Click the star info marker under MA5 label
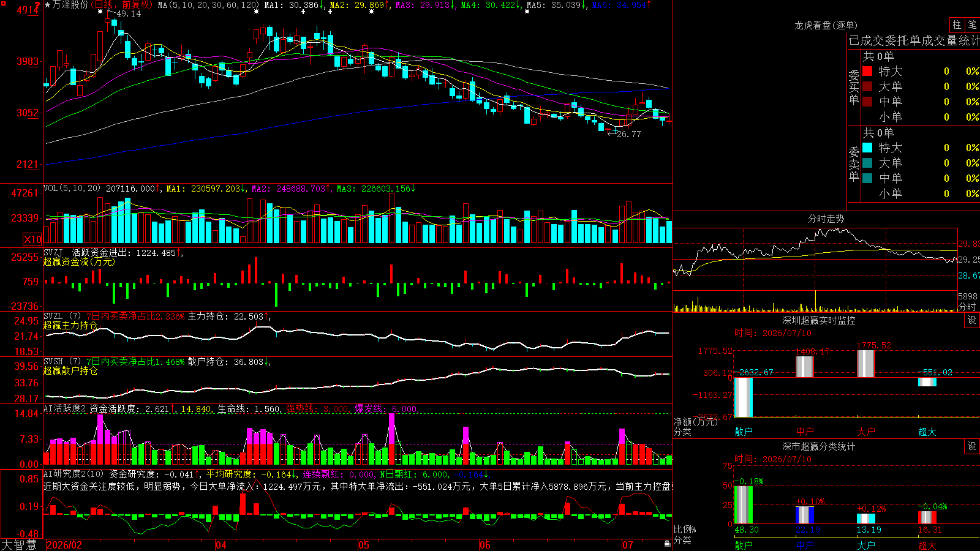980x551 pixels. pos(527,12)
